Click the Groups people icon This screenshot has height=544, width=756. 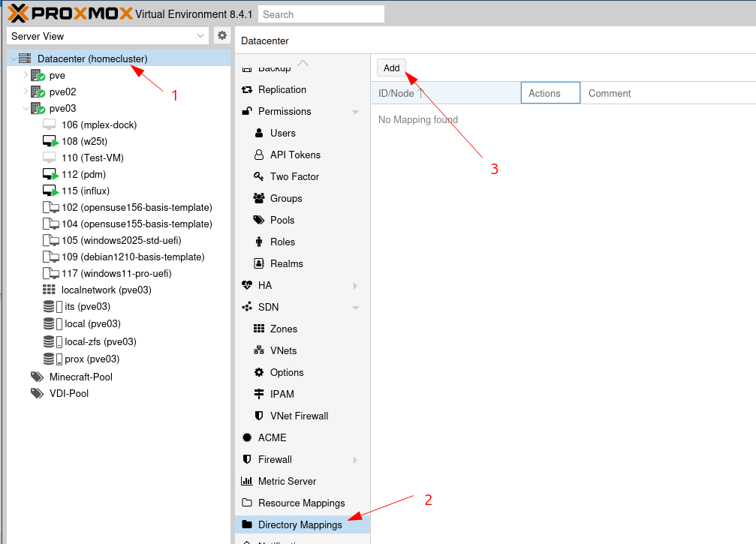(259, 198)
